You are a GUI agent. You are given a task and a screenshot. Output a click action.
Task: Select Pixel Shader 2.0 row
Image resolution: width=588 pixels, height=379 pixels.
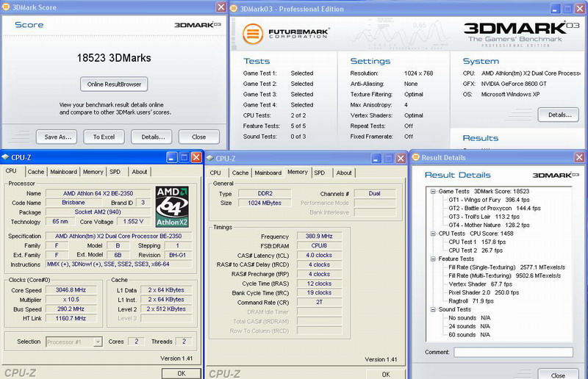(x=484, y=292)
